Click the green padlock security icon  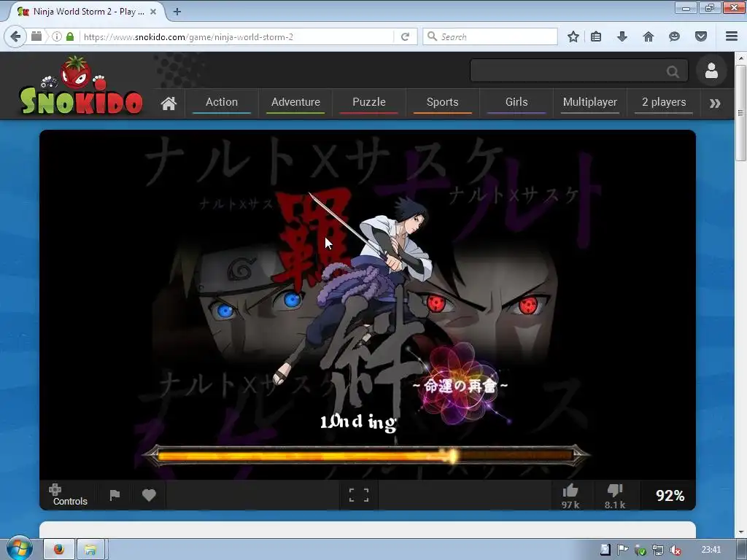[70, 36]
